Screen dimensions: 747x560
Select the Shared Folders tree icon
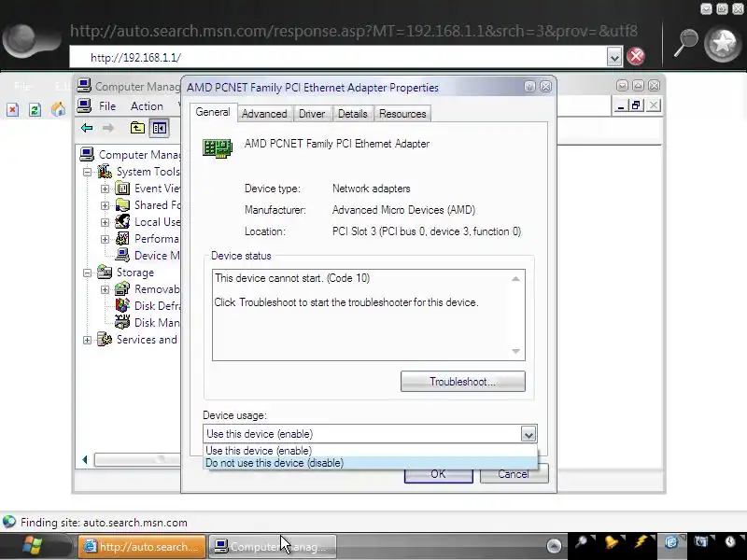click(122, 205)
